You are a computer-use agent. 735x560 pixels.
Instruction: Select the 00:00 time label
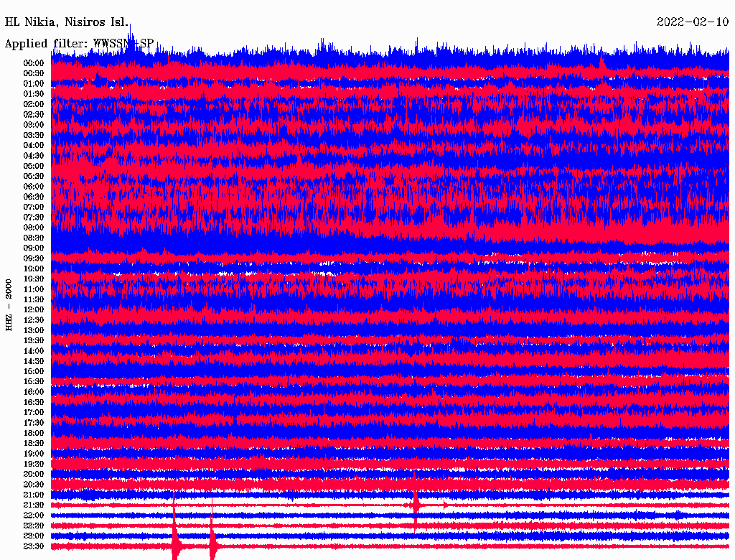pos(34,63)
